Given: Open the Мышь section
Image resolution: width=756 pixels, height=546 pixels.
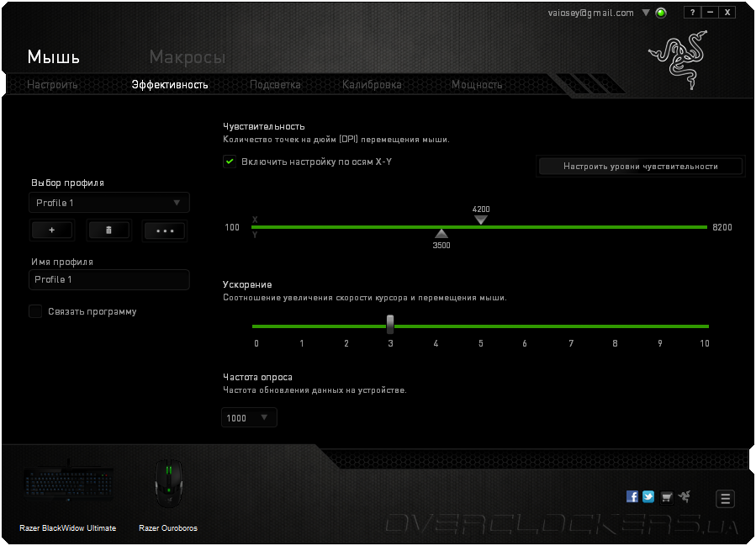Looking at the screenshot, I should [54, 57].
